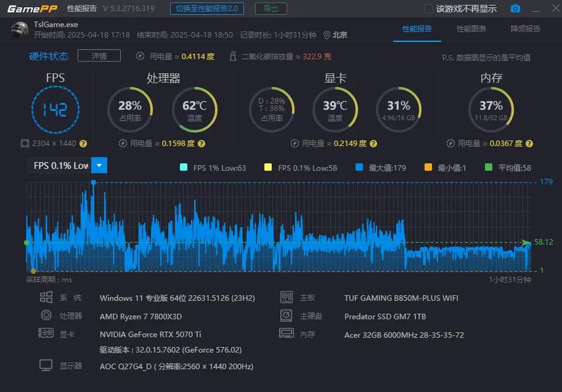Switch to the 性能报告 tab
The image size is (562, 392).
pos(417,29)
